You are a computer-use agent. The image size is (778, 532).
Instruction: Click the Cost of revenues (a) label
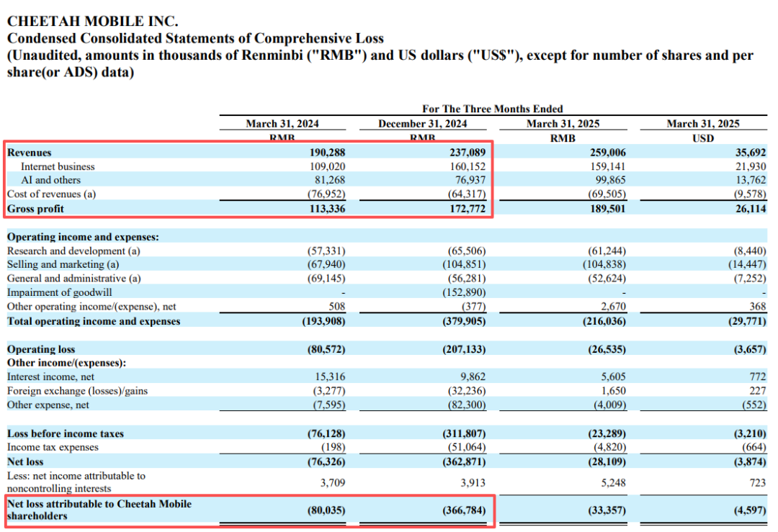click(52, 194)
